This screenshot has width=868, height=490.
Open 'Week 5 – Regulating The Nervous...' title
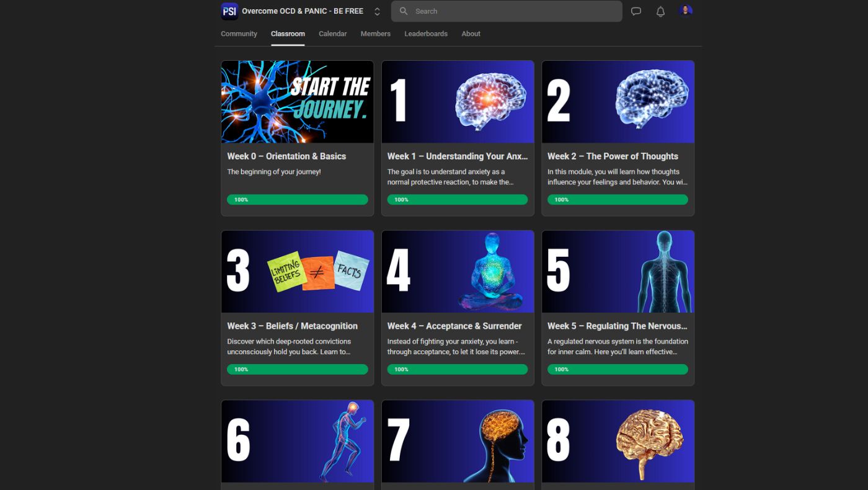coord(618,326)
